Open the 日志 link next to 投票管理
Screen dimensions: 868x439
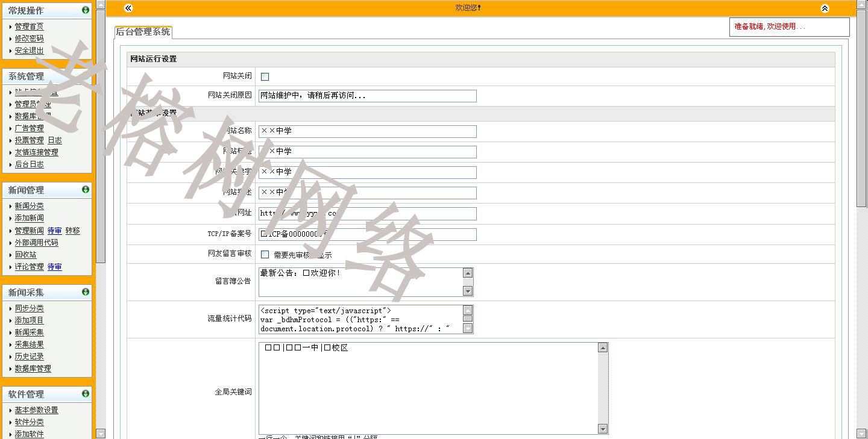[55, 140]
